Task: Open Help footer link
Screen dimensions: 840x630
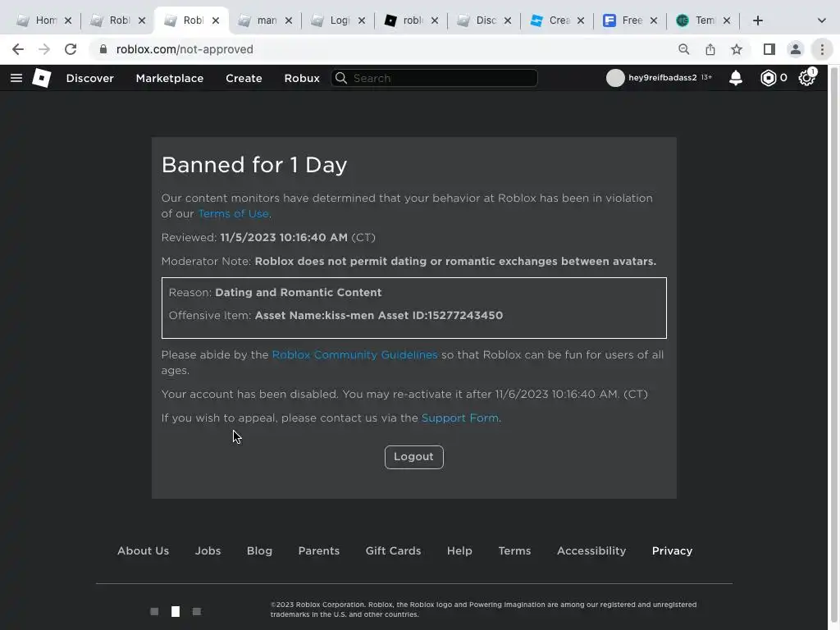Action: [x=459, y=550]
